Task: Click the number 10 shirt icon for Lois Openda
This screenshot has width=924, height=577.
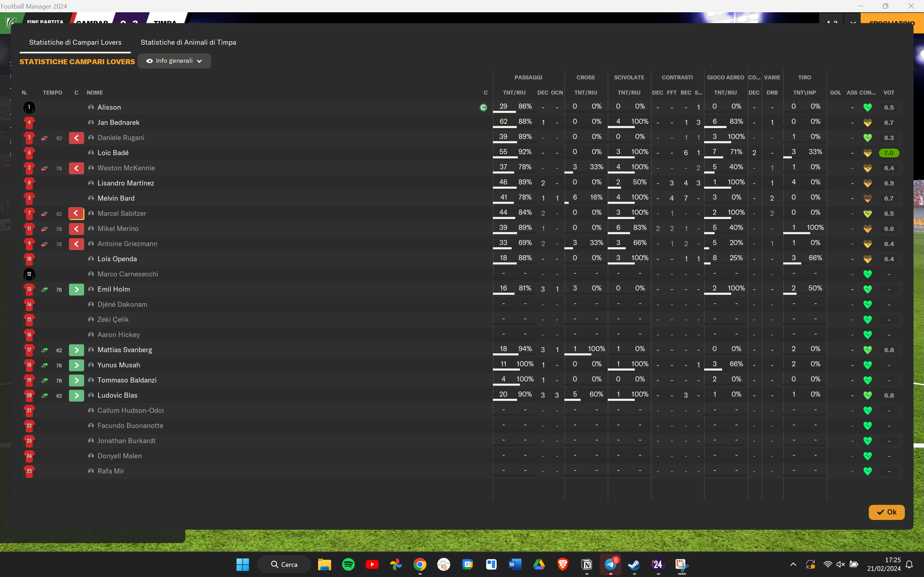Action: click(x=29, y=259)
